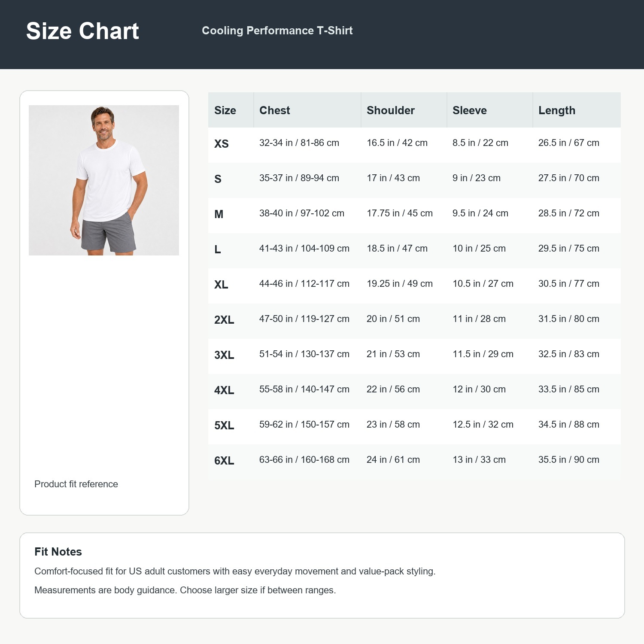The width and height of the screenshot is (644, 644).
Task: Click shoulder value '22 in / 56 cm'
Action: [x=393, y=389]
